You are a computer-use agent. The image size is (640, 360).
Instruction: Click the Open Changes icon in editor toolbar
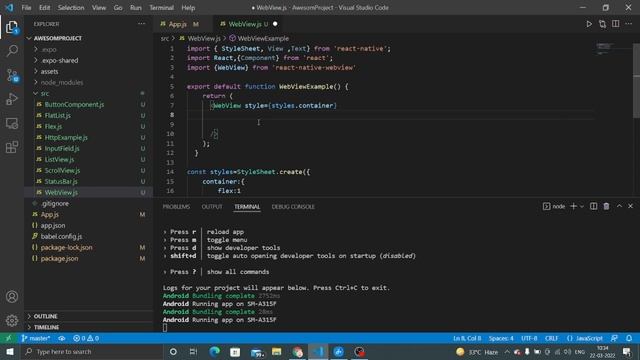602,24
